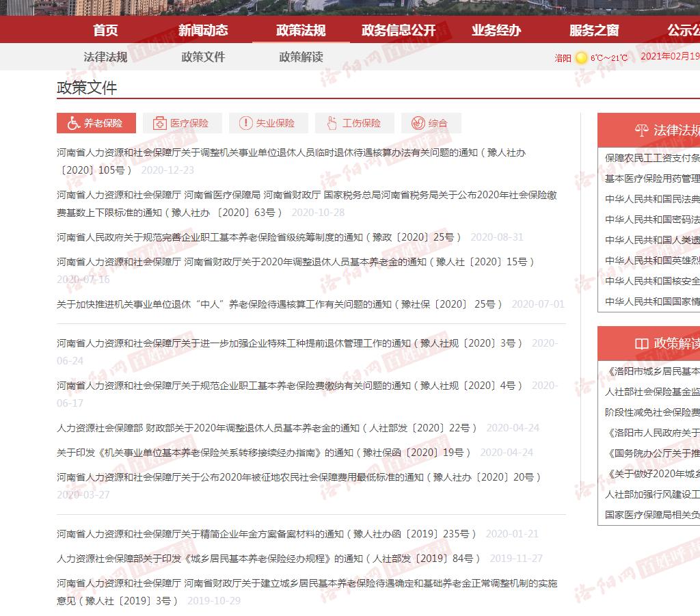Open 政务信息公开 navigation item
The image size is (700, 616).
click(399, 30)
